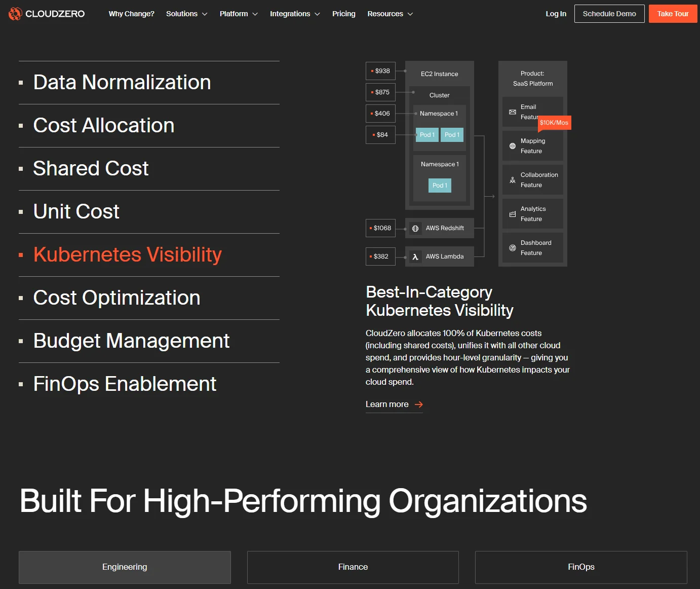This screenshot has width=700, height=589.
Task: Click the chevron beside Integrations
Action: (x=317, y=14)
